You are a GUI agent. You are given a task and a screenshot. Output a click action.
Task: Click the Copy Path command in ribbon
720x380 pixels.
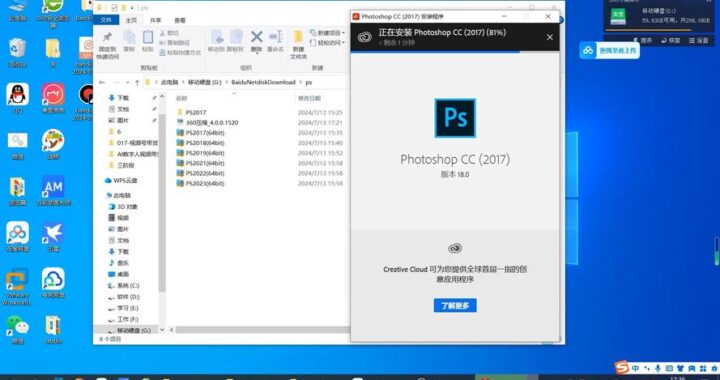coord(175,43)
